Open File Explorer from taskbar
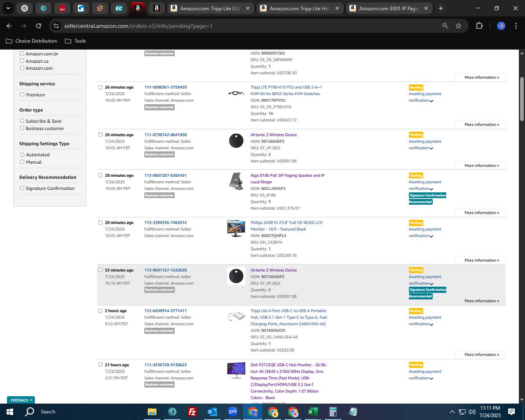The width and height of the screenshot is (525, 420). pyautogui.click(x=152, y=412)
